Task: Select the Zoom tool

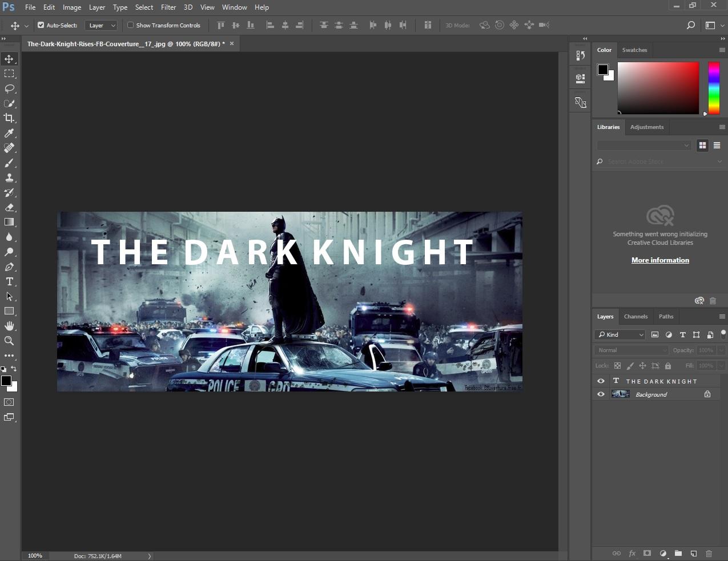Action: 9,341
